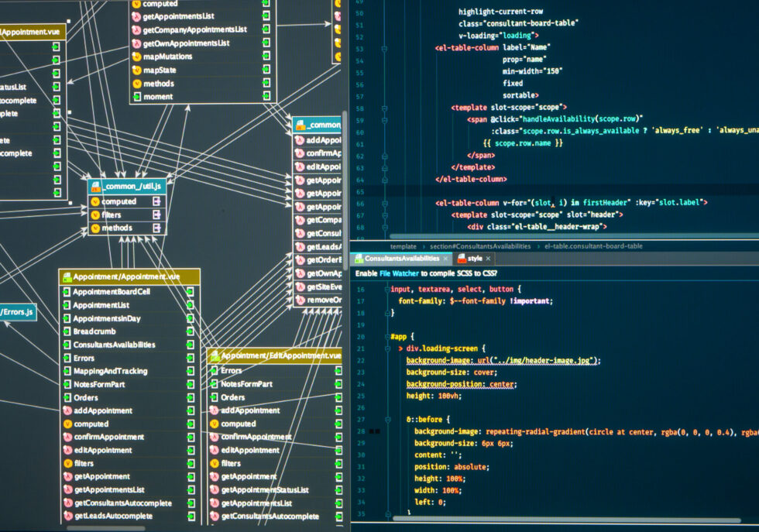Image resolution: width=759 pixels, height=532 pixels.
Task: Click port icon on util.js methods row
Action: coord(156,228)
